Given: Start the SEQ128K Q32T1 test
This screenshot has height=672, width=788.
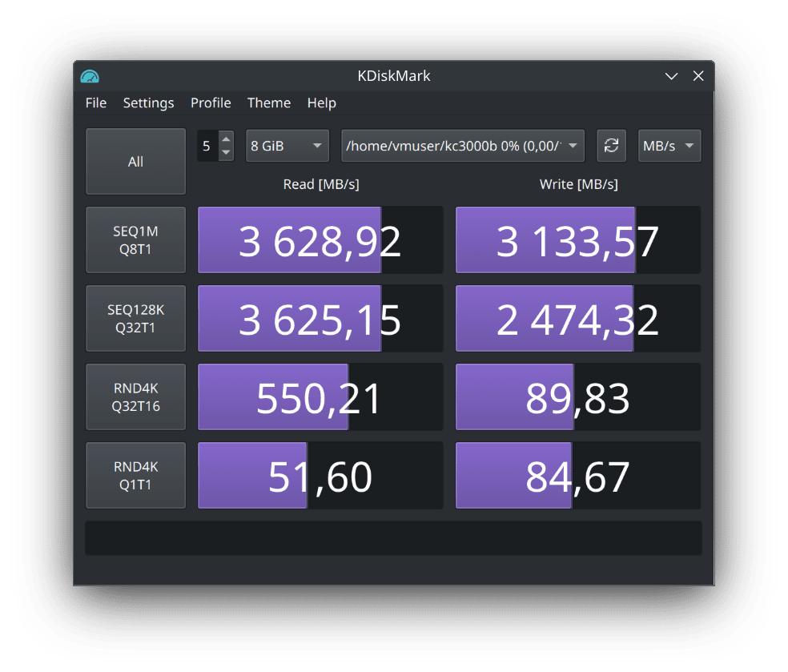Looking at the screenshot, I should pos(135,318).
